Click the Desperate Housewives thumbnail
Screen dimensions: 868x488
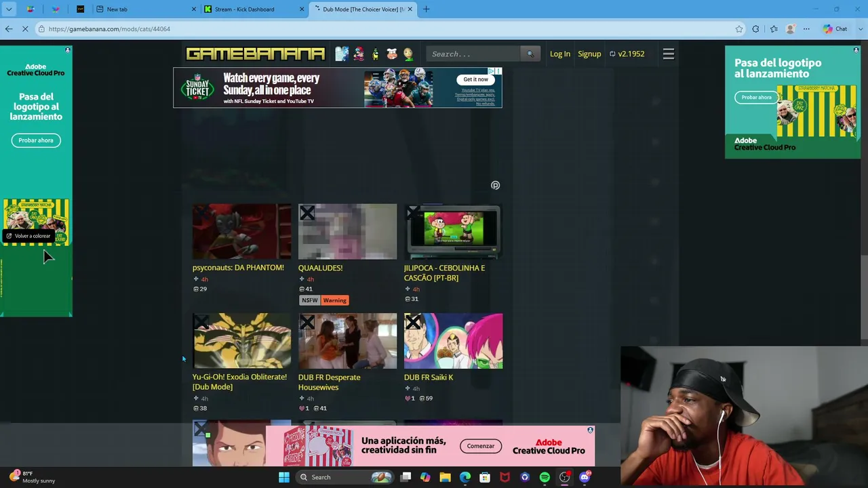click(348, 341)
